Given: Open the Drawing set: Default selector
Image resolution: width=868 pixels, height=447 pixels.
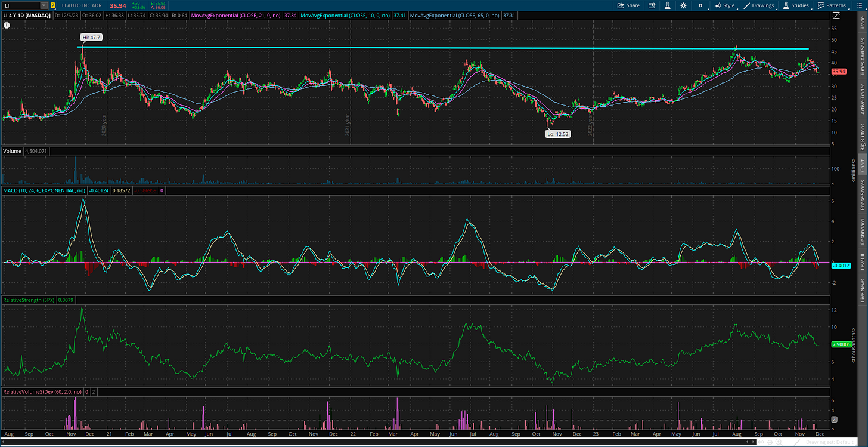Looking at the screenshot, I should point(830,442).
